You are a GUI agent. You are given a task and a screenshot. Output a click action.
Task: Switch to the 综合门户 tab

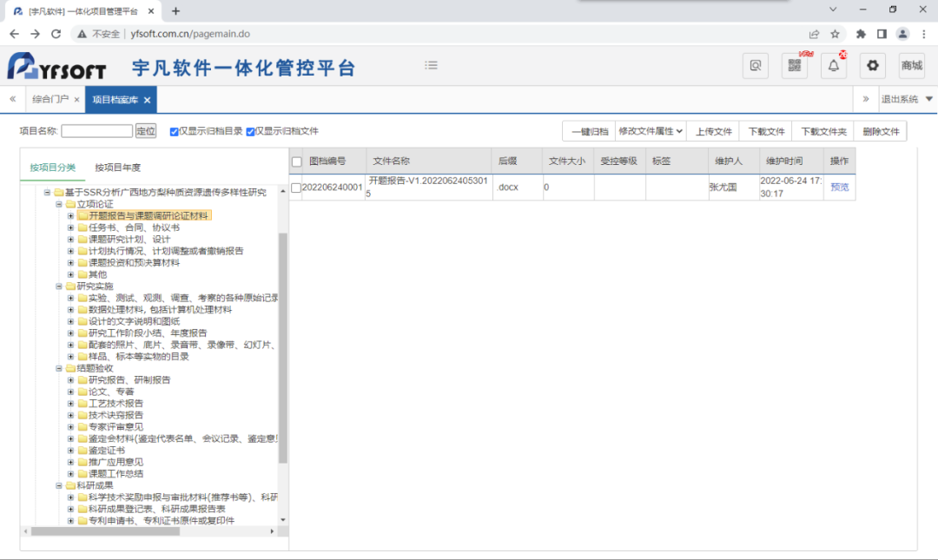coord(50,99)
